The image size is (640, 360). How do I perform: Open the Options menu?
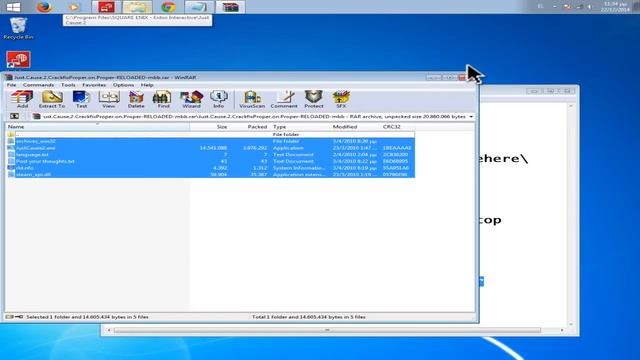123,85
